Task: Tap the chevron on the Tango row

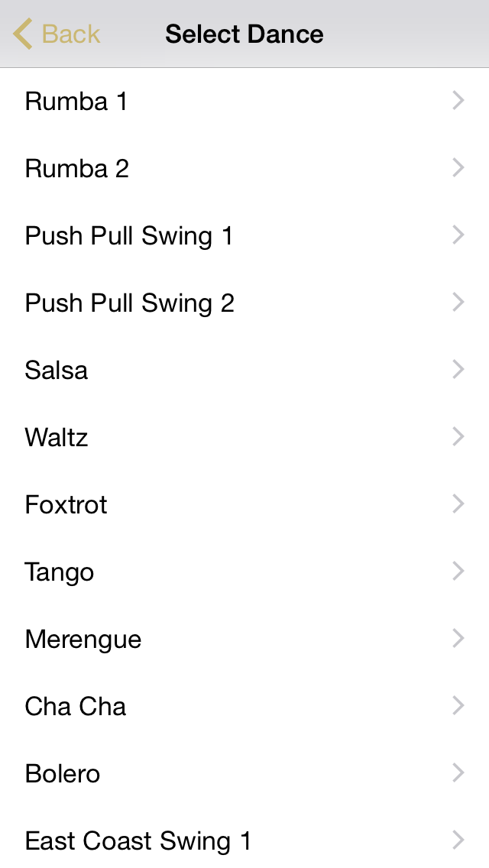Action: [458, 572]
